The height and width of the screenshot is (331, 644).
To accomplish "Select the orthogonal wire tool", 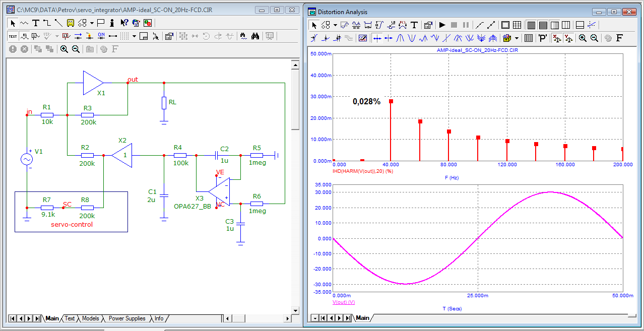I will [x=47, y=23].
